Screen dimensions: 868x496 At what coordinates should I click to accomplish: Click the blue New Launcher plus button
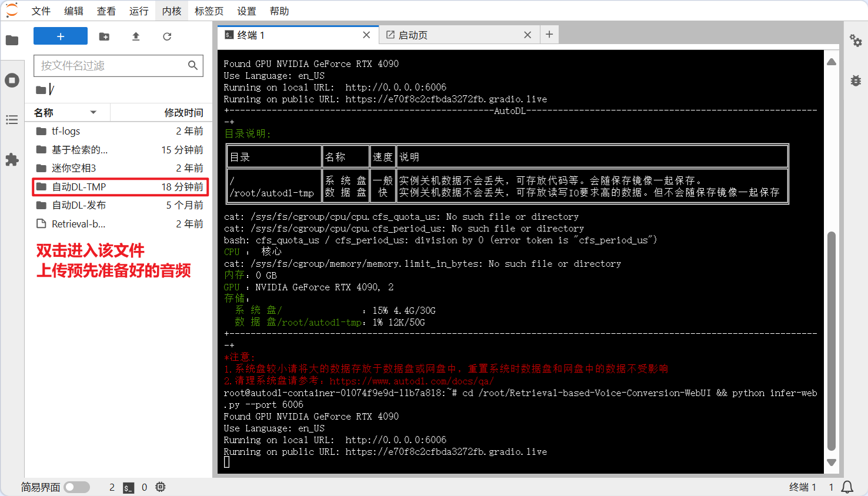tap(61, 36)
